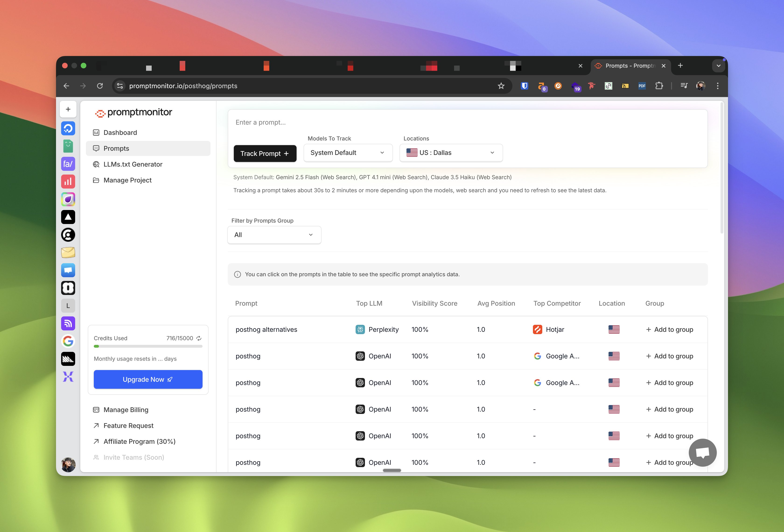Open the PDF extension icon

[x=642, y=86]
